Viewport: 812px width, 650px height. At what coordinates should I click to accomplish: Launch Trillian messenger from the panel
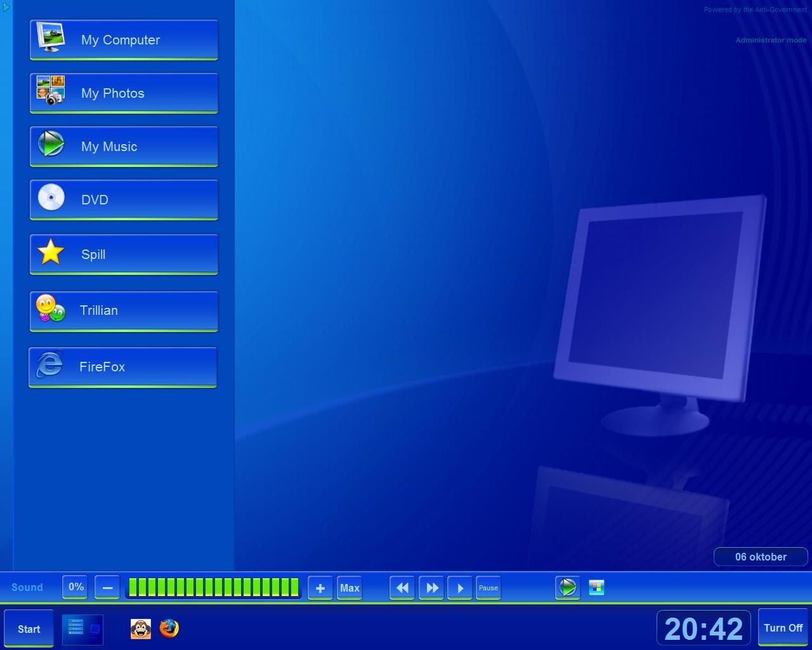(124, 311)
